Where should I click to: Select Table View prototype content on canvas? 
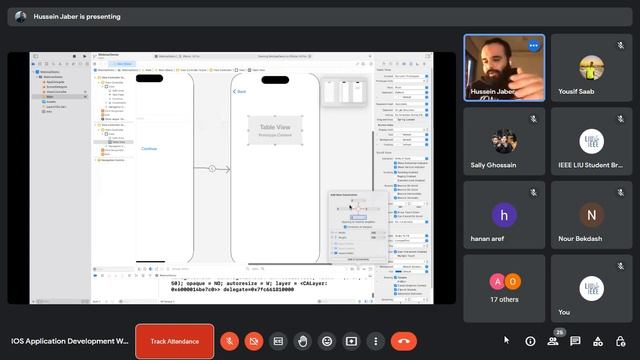click(275, 130)
